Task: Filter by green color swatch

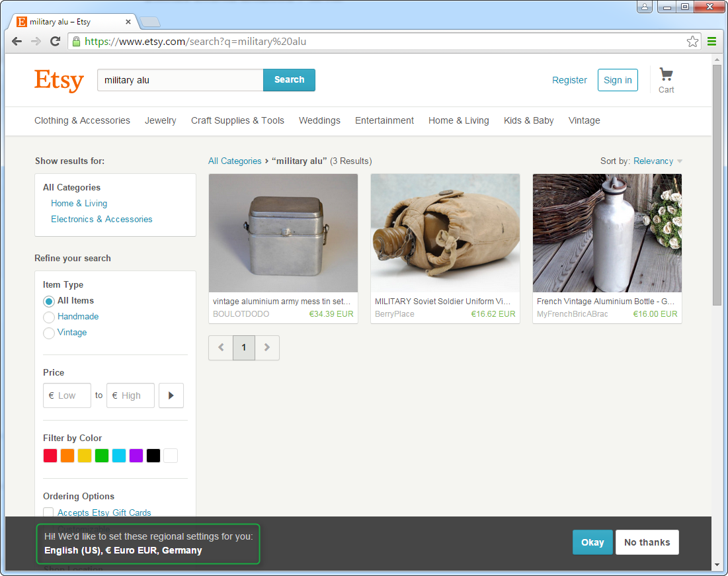Action: 102,456
